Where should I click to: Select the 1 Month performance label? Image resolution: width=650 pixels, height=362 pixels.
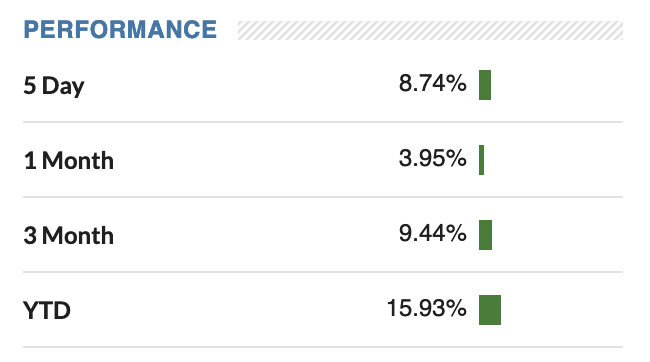(x=68, y=160)
